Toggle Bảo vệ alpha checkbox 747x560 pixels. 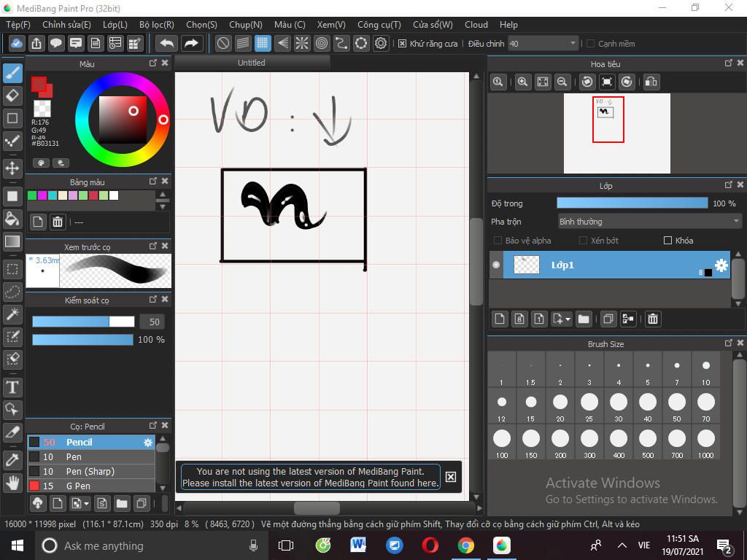click(x=498, y=241)
